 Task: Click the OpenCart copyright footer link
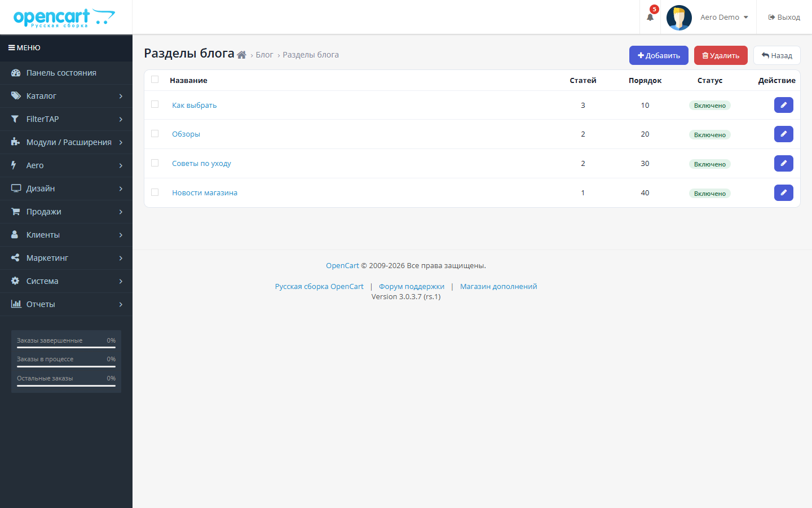(x=342, y=265)
